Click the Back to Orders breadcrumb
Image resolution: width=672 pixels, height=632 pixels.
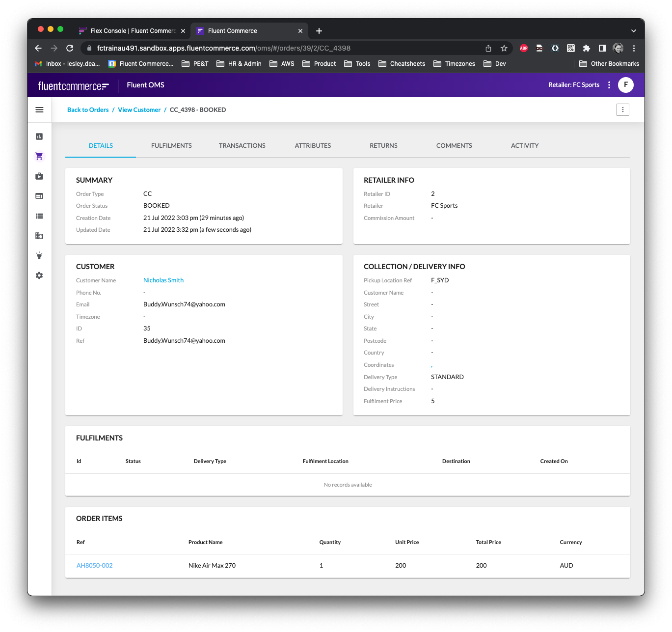[88, 110]
